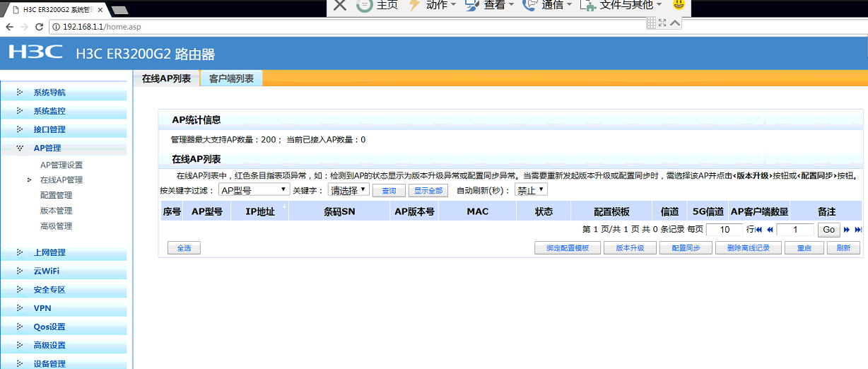Click the 删除离线记录 button
The height and width of the screenshot is (369, 868).
(748, 248)
